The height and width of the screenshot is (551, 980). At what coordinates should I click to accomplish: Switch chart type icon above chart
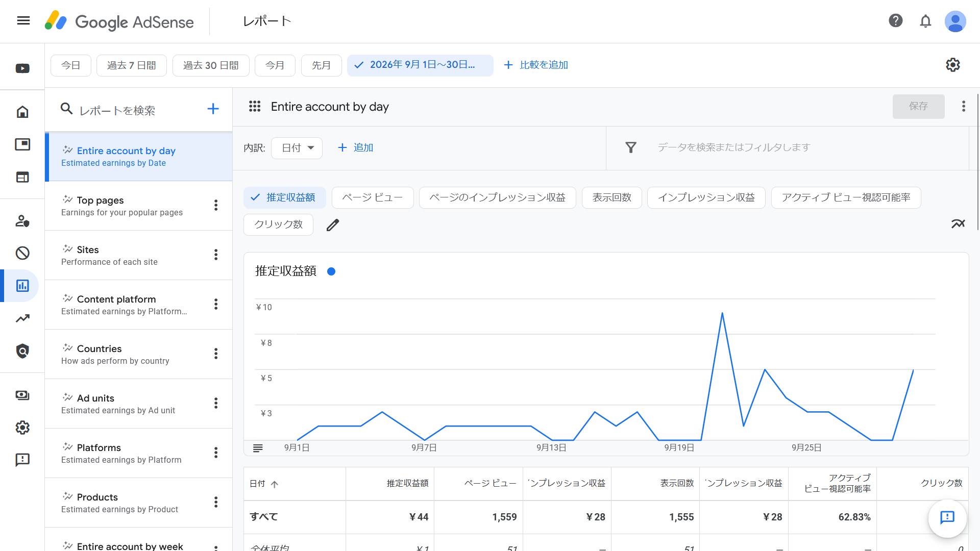pos(958,223)
